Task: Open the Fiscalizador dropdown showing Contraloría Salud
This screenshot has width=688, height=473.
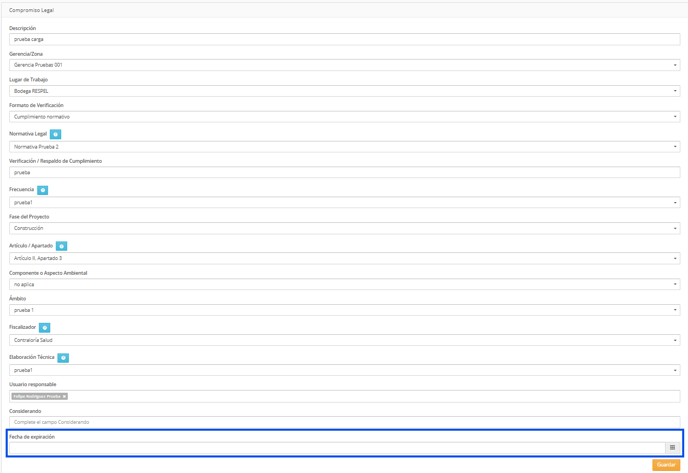Action: click(344, 340)
